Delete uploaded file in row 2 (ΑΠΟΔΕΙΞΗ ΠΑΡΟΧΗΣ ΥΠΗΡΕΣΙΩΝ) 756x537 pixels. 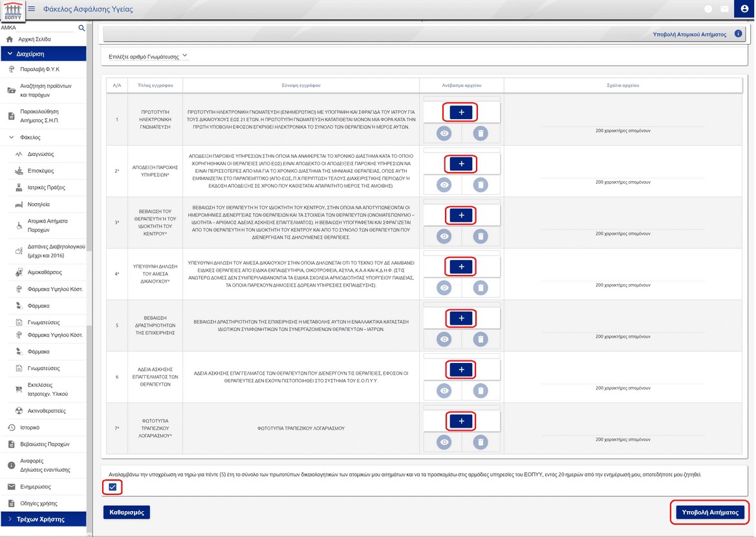(480, 185)
